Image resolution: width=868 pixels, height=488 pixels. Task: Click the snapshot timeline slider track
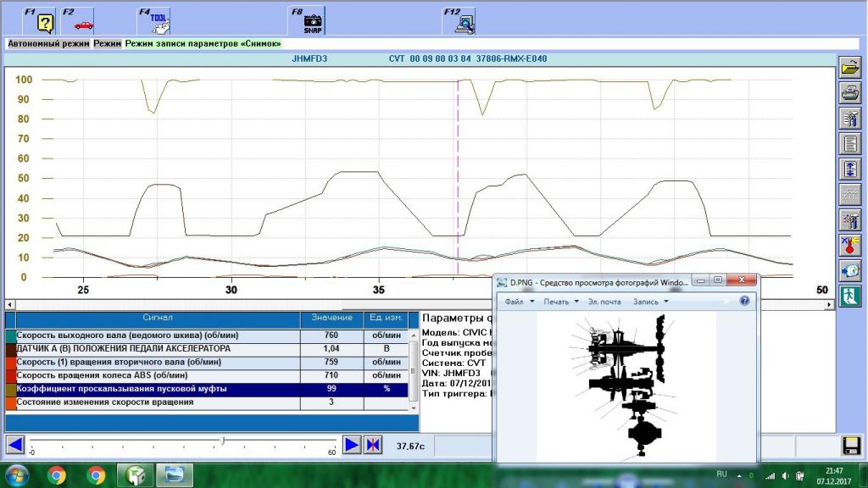click(127, 441)
